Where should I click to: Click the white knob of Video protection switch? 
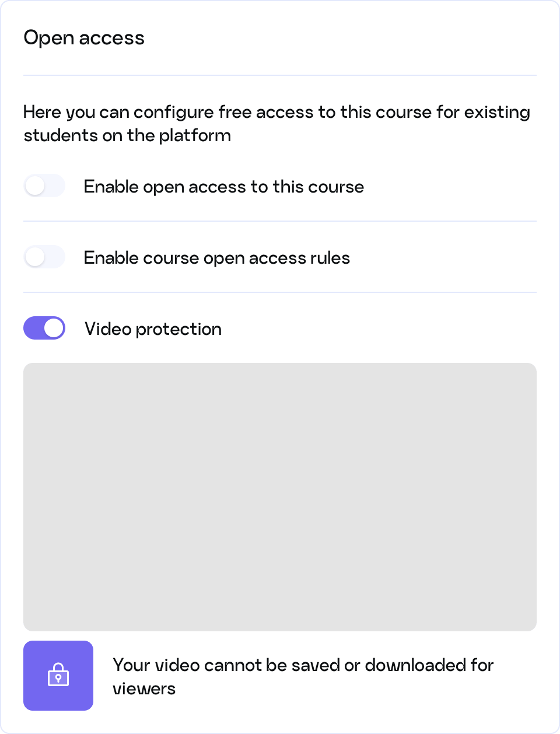(x=54, y=328)
